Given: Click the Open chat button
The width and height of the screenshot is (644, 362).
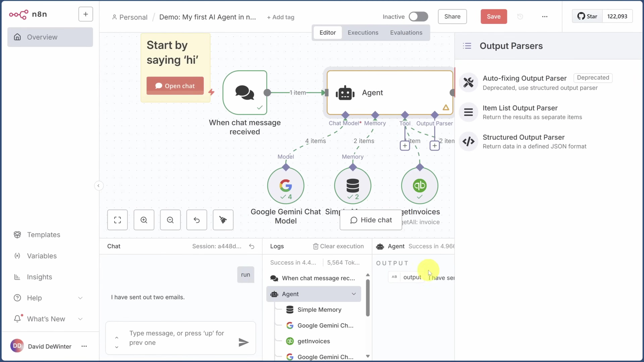Looking at the screenshot, I should pyautogui.click(x=175, y=86).
